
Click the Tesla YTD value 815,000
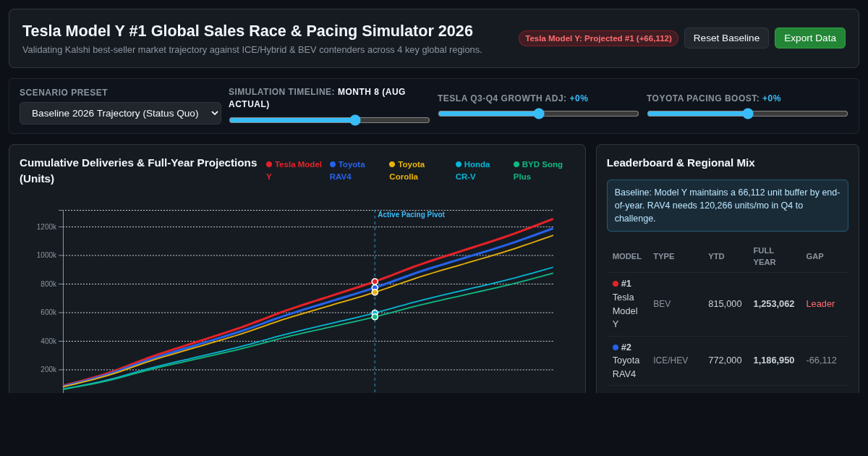[725, 304]
